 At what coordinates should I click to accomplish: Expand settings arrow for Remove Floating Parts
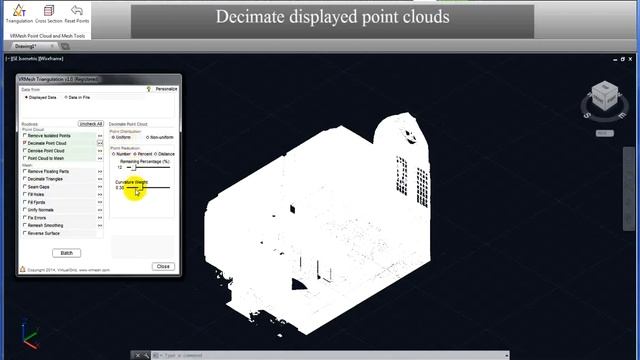click(x=100, y=171)
